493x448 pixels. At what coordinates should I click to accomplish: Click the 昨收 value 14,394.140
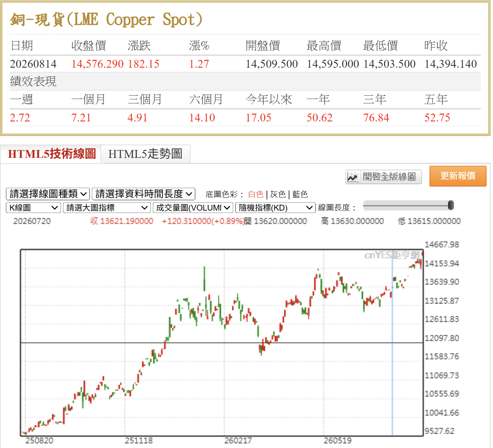click(x=451, y=64)
